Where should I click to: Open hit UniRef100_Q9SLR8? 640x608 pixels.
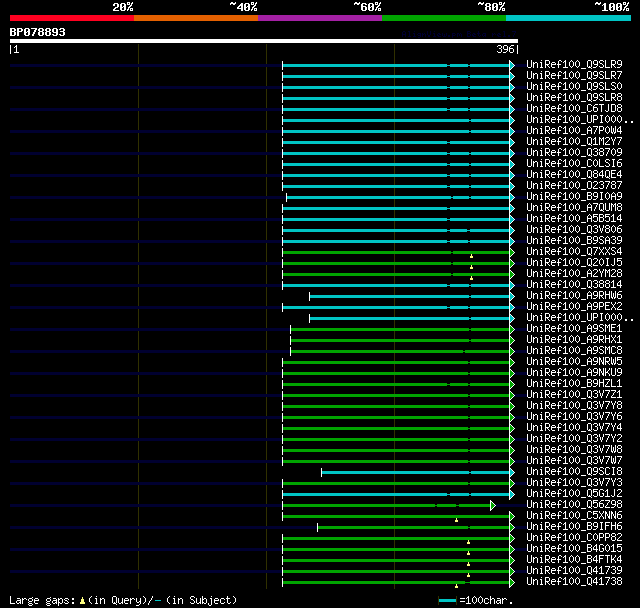click(x=574, y=97)
